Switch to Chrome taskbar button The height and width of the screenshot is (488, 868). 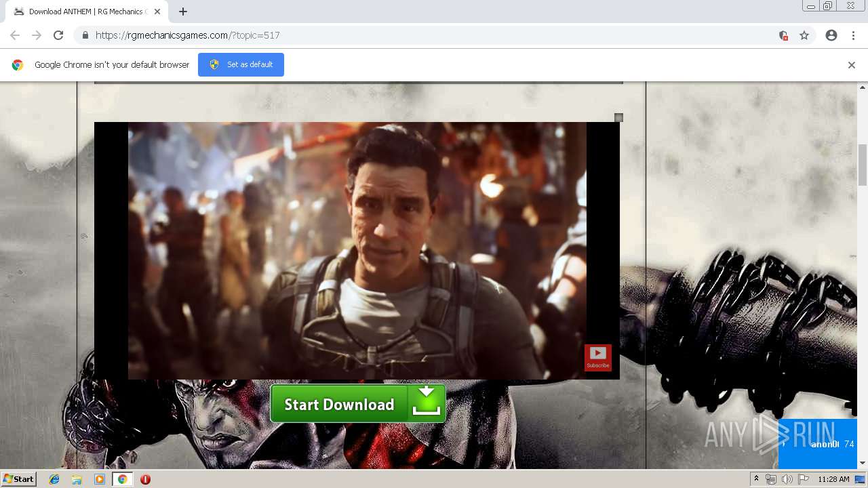(122, 479)
